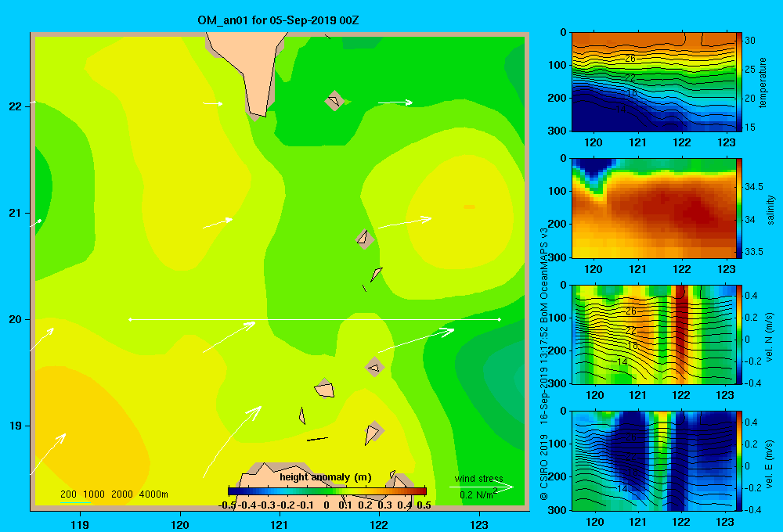Click the vertical 'salinity' axis label
This screenshot has width=783, height=532.
pyautogui.click(x=770, y=210)
